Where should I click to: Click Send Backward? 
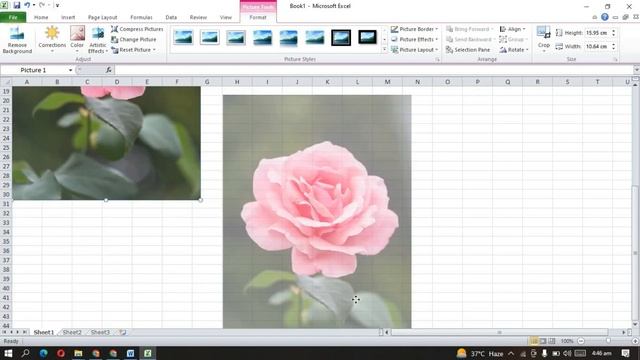[470, 39]
